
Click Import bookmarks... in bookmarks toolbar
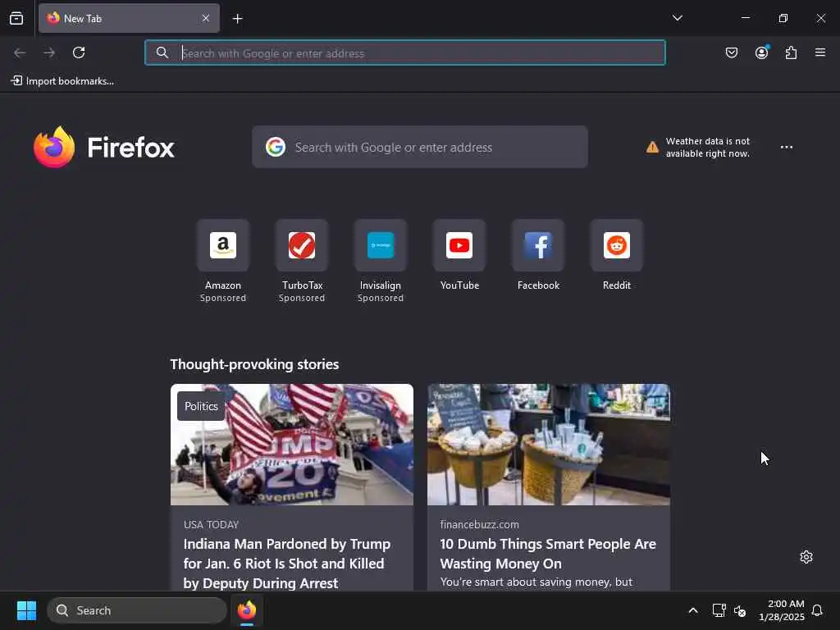(x=62, y=81)
